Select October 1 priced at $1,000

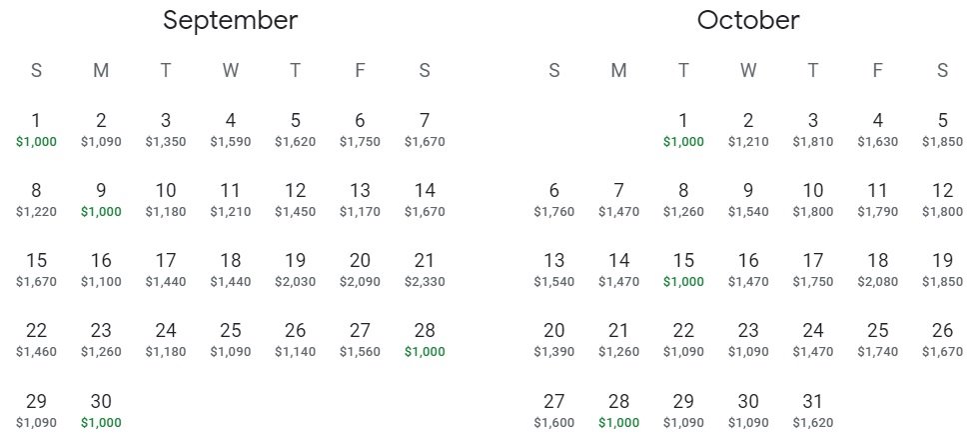tap(683, 130)
